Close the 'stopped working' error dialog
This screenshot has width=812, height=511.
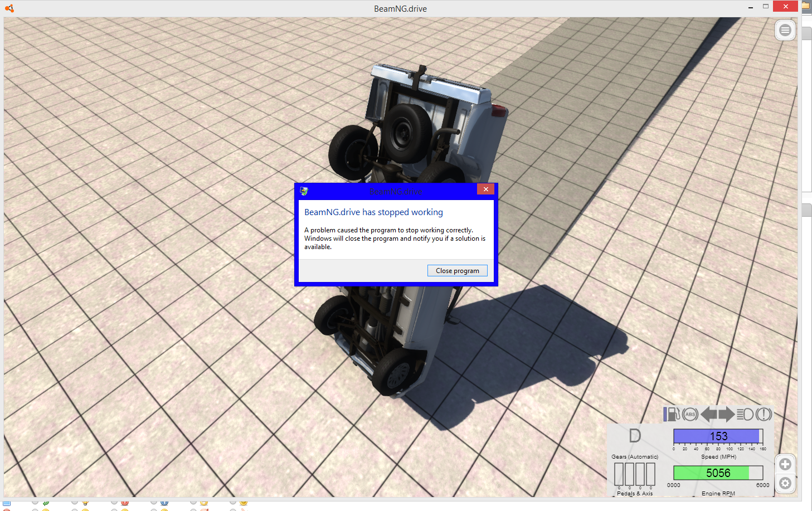[x=485, y=189]
